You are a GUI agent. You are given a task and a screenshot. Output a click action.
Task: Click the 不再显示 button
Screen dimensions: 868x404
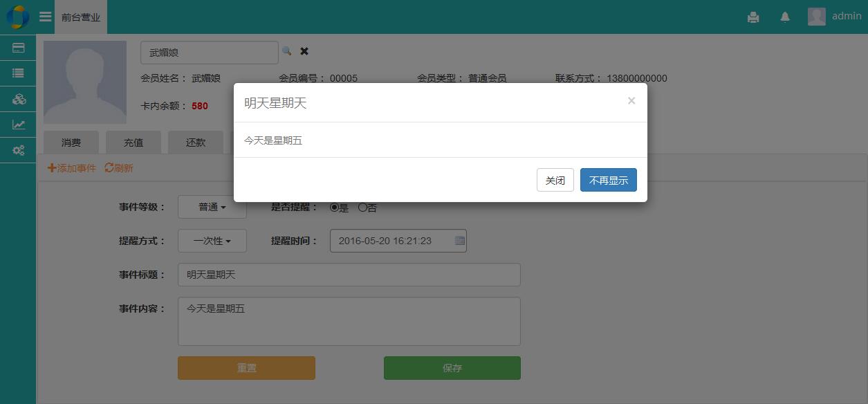tap(608, 181)
